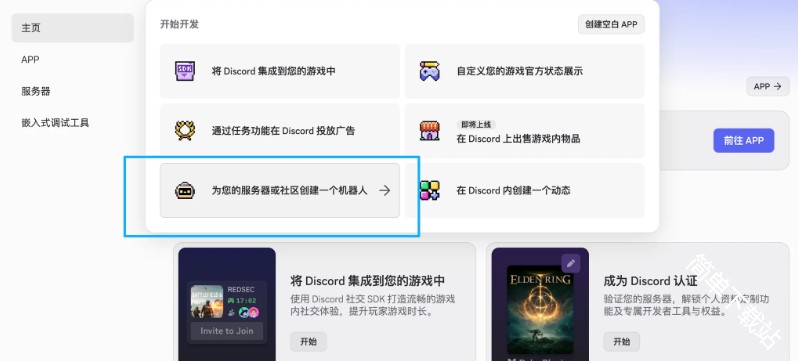The image size is (798, 361).
Task: Click the 开始开发 heading text
Action: [179, 24]
